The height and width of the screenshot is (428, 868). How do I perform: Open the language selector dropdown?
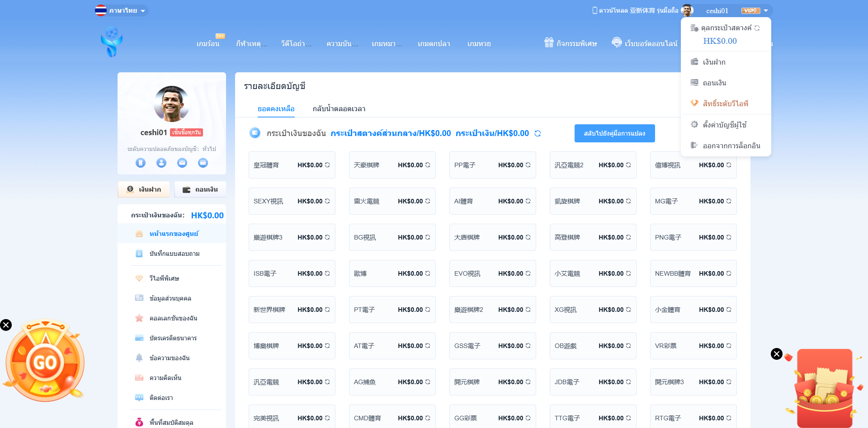tap(122, 10)
